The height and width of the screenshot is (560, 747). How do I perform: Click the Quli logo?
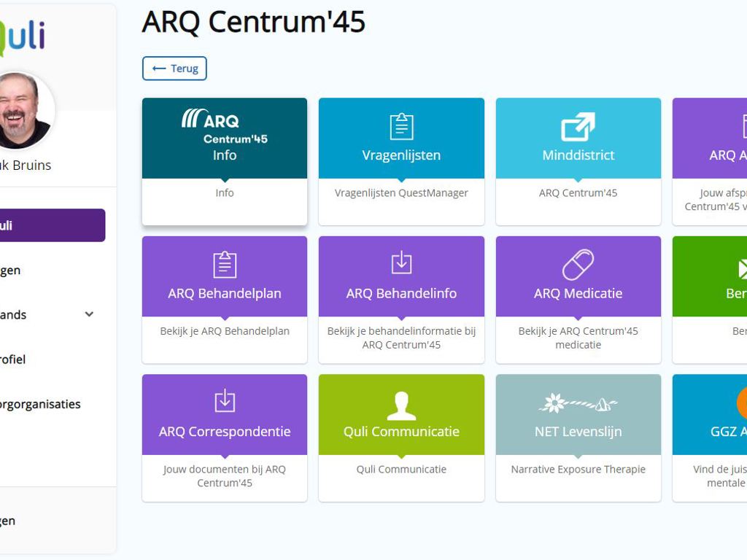click(x=22, y=36)
